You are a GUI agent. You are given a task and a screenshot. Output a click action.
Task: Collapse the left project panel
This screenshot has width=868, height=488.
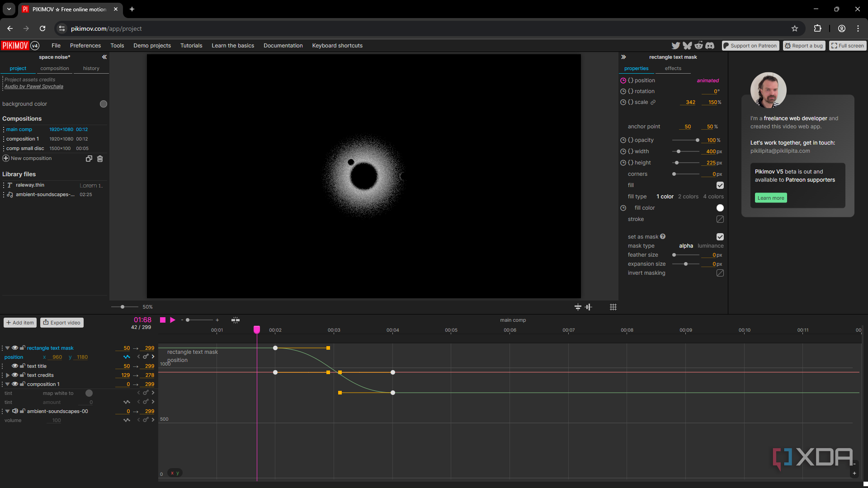(104, 57)
